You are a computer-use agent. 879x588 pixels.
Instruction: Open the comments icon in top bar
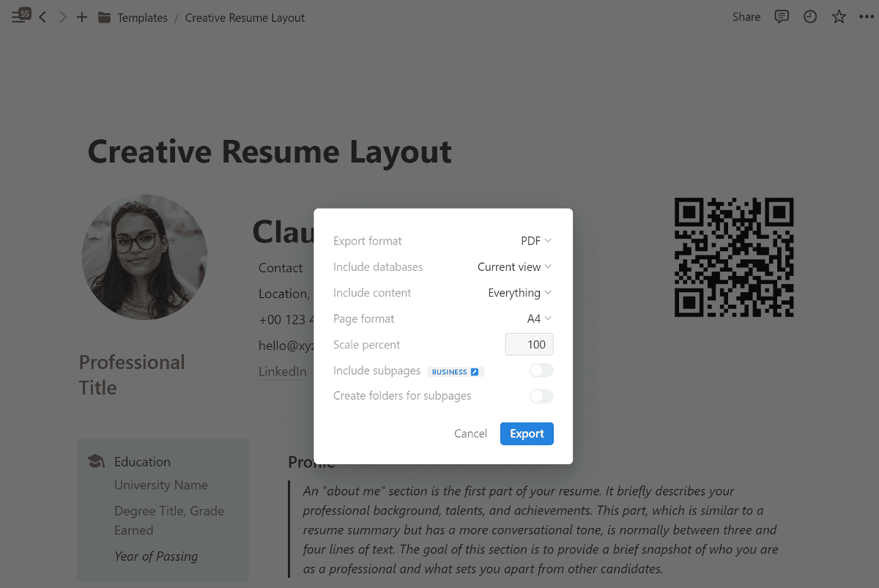[782, 17]
